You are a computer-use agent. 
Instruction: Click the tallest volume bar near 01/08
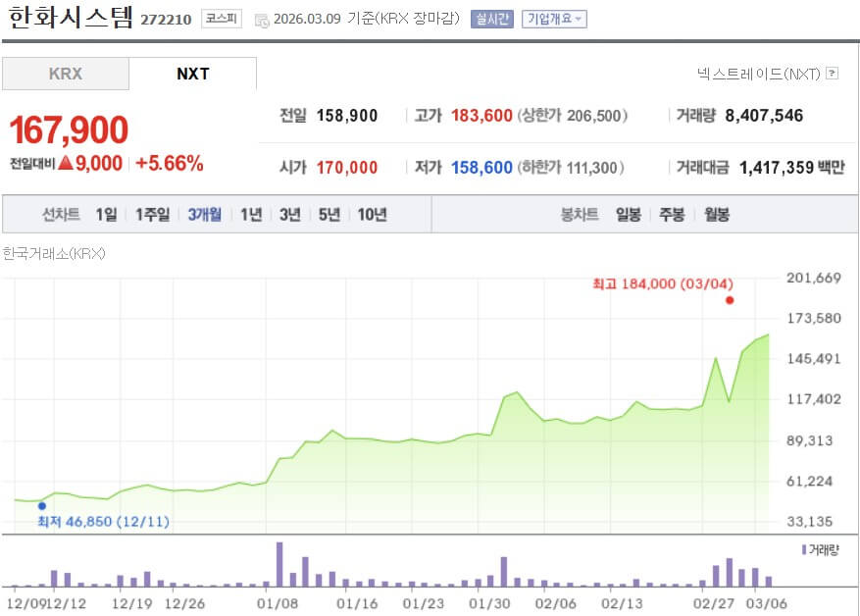point(279,564)
